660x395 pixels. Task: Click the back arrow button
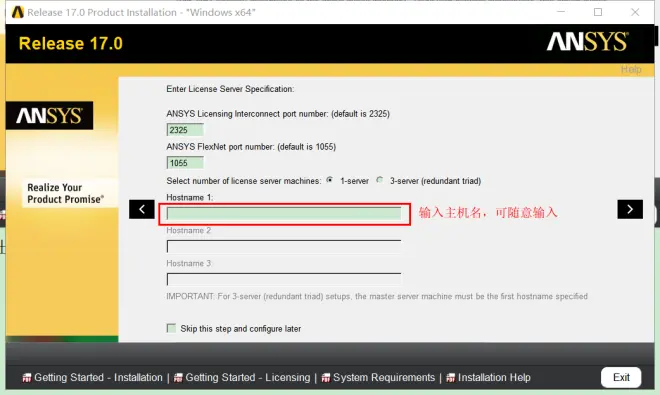pos(142,209)
